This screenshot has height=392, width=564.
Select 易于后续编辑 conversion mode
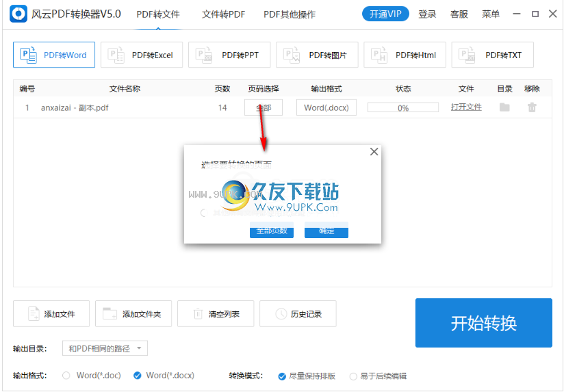pyautogui.click(x=353, y=376)
